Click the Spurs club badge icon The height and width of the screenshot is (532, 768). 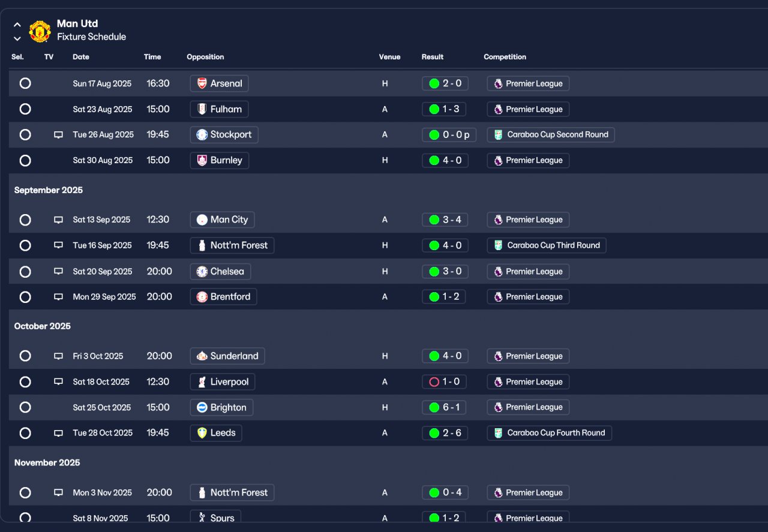tap(202, 518)
